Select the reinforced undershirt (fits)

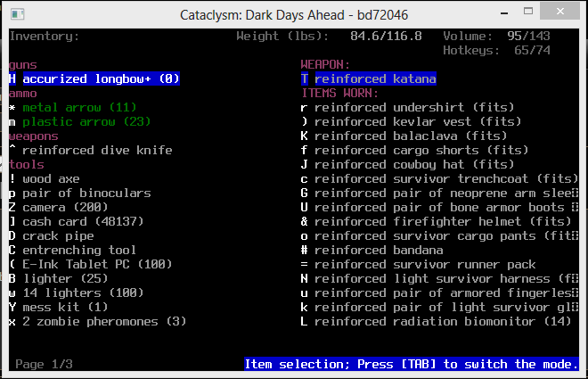[408, 108]
